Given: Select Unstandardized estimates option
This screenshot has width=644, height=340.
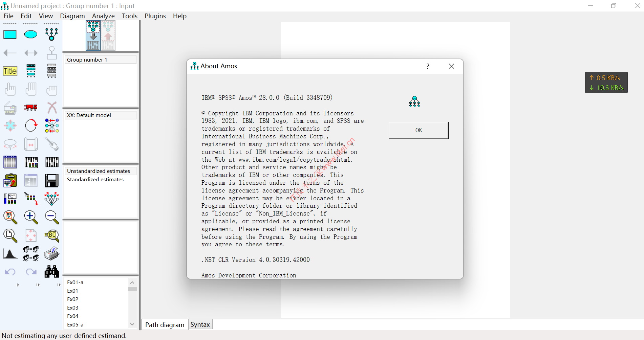Looking at the screenshot, I should (101, 171).
